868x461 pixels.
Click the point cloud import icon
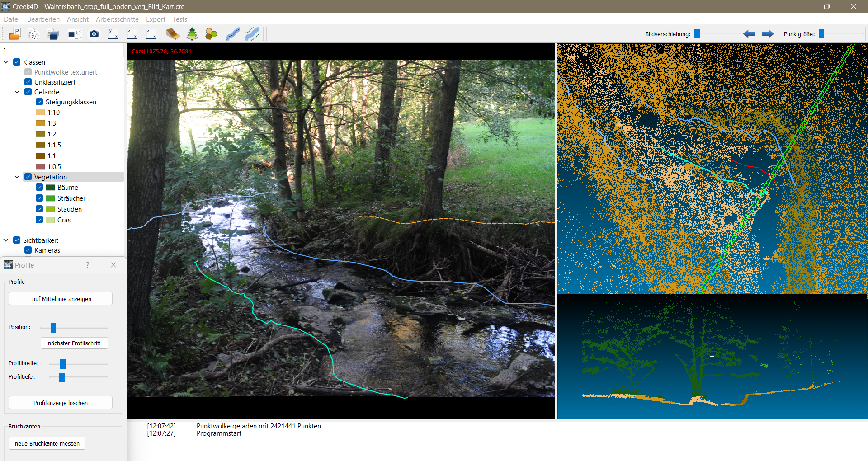tap(33, 34)
